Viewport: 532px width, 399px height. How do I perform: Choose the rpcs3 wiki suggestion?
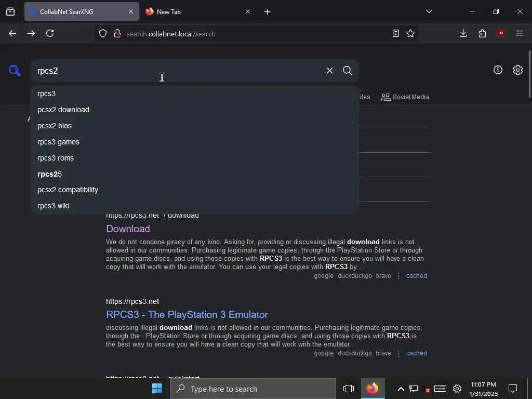(x=194, y=206)
